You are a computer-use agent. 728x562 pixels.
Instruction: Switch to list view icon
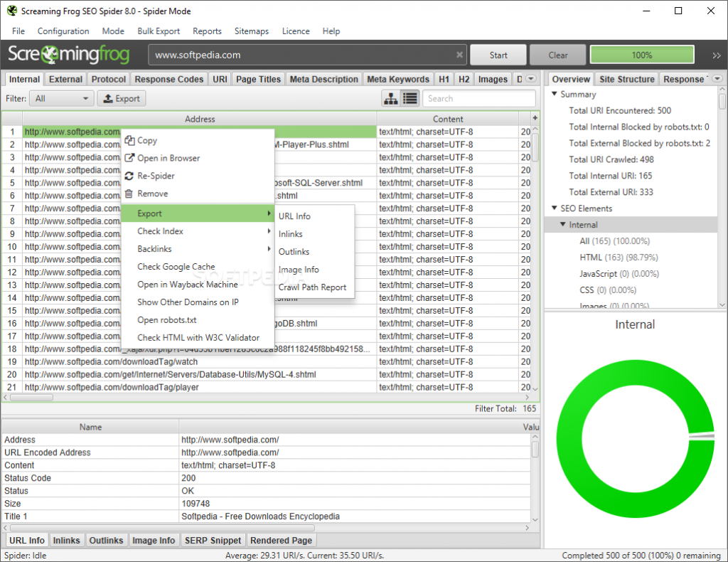coord(409,99)
